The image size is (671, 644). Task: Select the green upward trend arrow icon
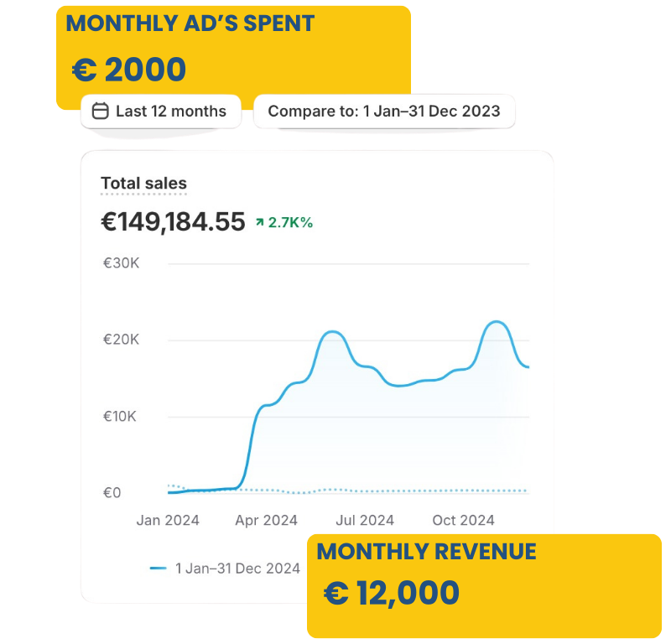tap(259, 222)
